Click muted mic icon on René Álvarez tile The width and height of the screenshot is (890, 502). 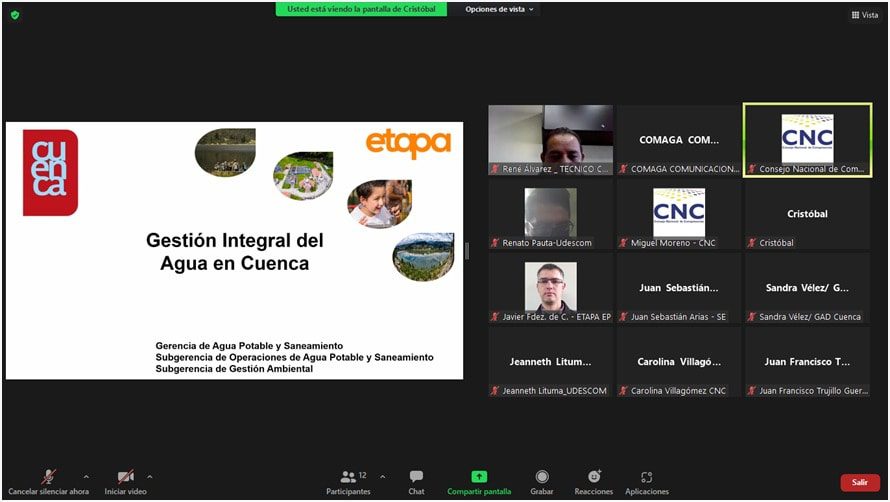click(496, 169)
